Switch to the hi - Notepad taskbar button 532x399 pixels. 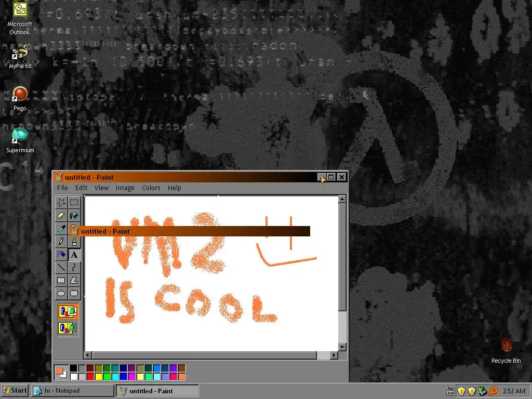coord(73,391)
